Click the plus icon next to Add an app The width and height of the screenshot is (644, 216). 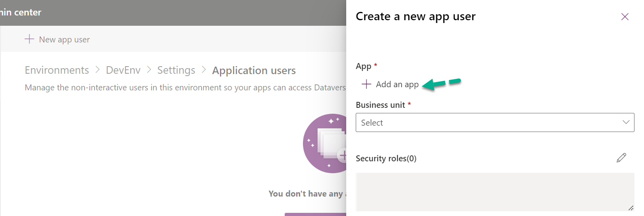(366, 84)
